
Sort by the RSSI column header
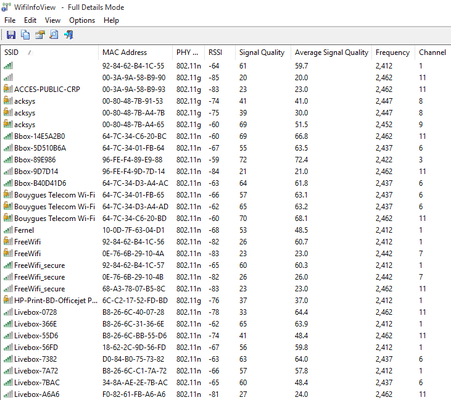click(x=220, y=52)
